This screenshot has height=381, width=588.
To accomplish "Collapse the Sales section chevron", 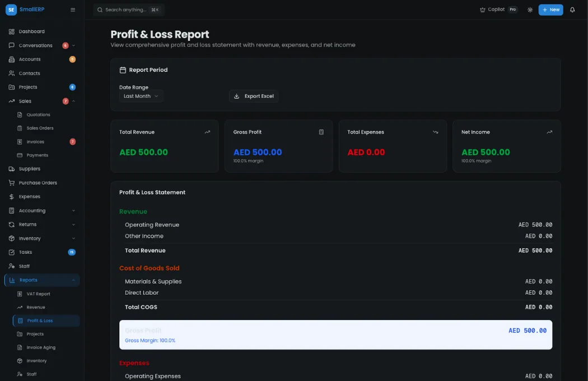I will 73,101.
